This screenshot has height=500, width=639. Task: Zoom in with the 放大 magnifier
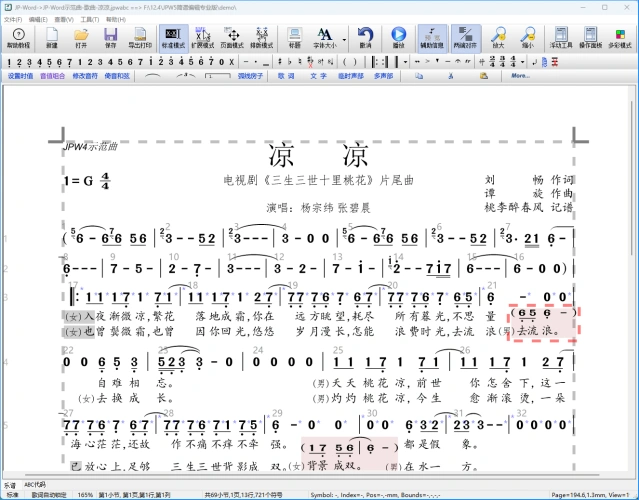498,38
